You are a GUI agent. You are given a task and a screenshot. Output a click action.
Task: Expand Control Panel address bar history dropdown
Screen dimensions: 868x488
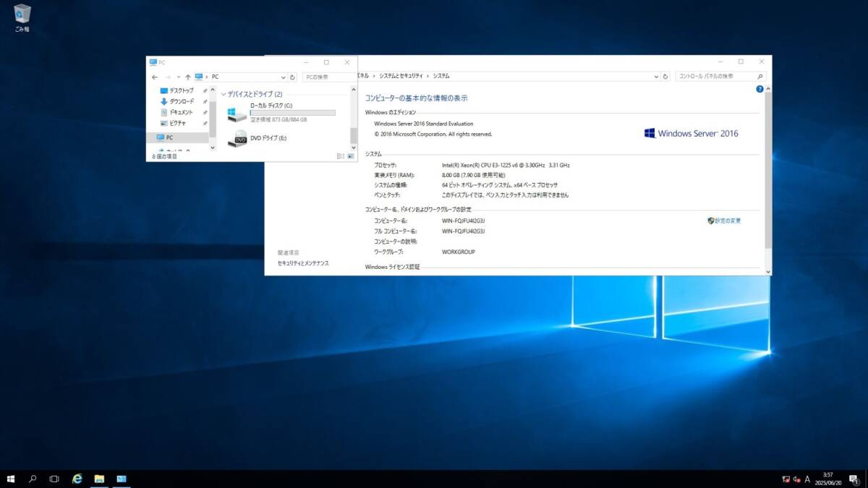pyautogui.click(x=658, y=76)
